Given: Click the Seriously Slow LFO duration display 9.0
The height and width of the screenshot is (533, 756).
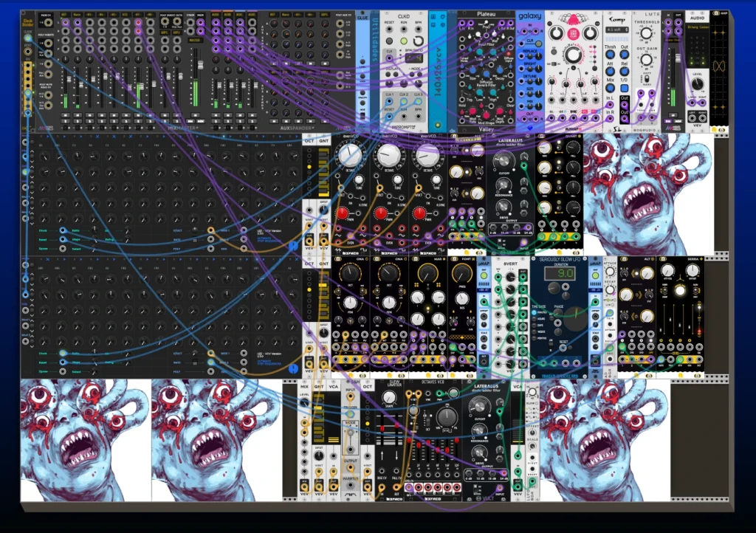Looking at the screenshot, I should [x=560, y=274].
